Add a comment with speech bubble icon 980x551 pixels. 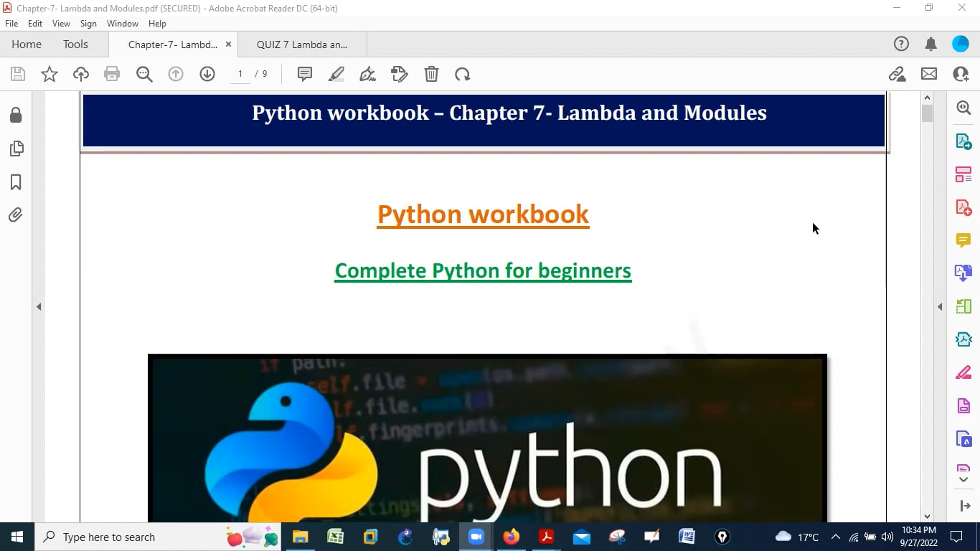(x=305, y=74)
